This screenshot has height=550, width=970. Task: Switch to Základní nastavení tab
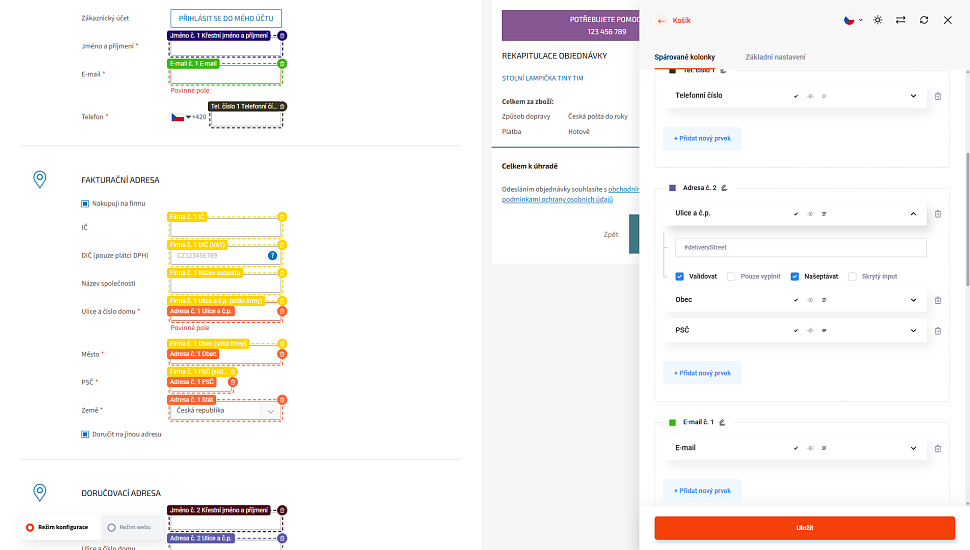tap(775, 57)
